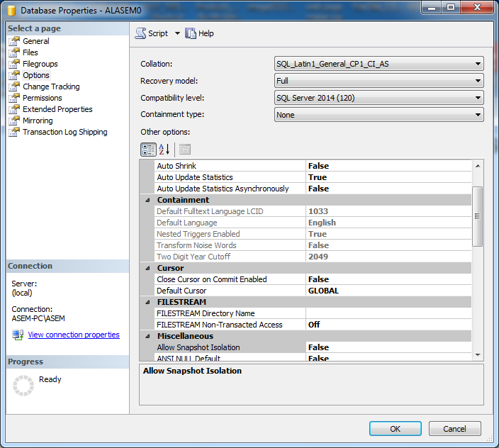Click the Script toolbar icon
Viewport: 499px width, 448px height.
pos(140,33)
